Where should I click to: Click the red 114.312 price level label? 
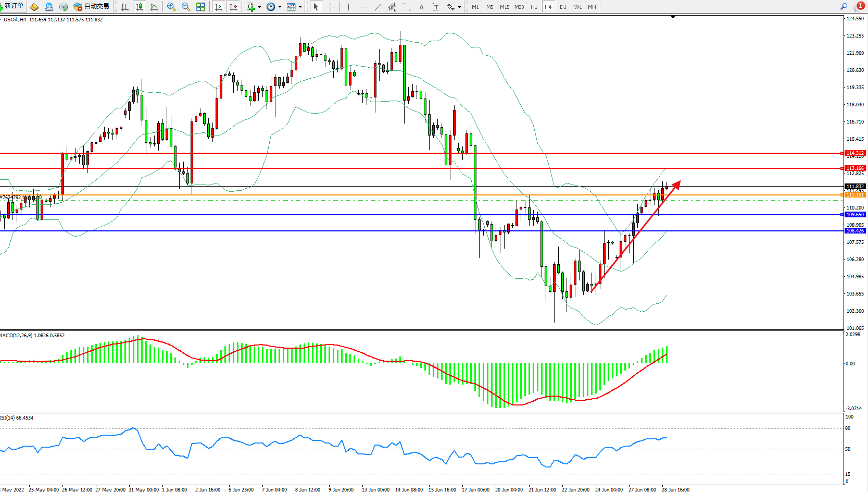pos(855,153)
